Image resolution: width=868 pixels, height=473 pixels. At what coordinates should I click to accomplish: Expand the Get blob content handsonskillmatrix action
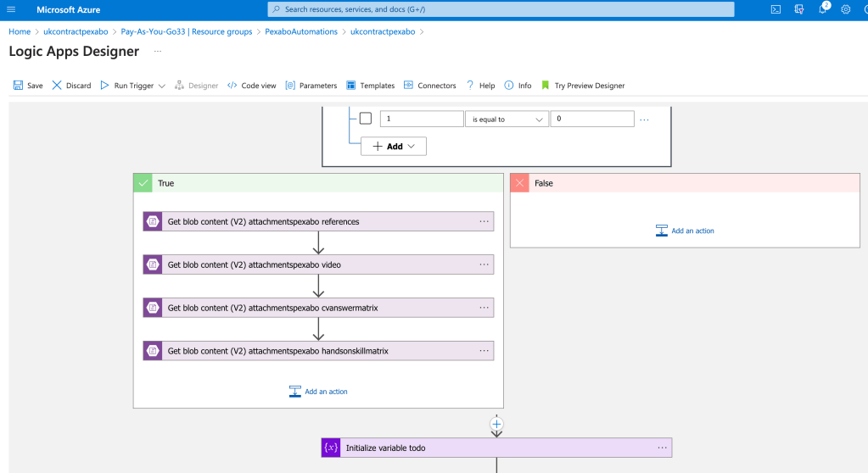(x=318, y=351)
